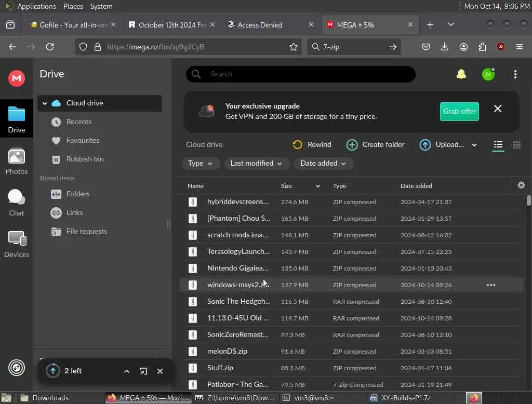Open MEGA notifications bell

[x=461, y=74]
